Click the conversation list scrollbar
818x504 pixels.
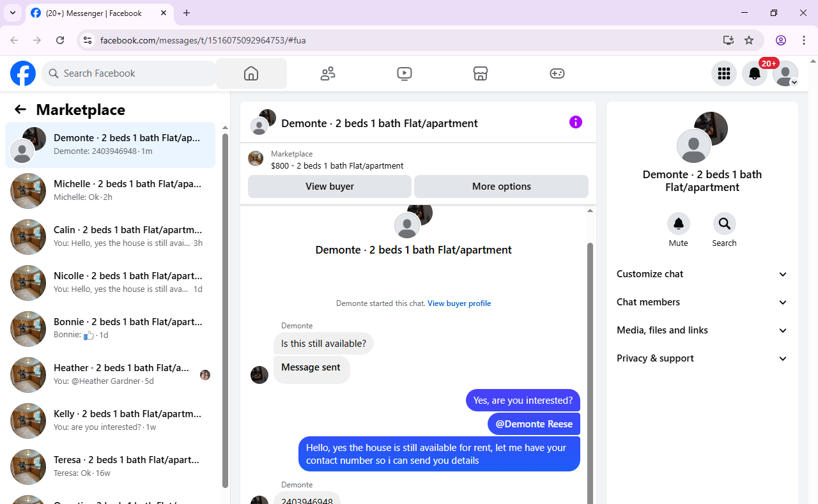point(225,310)
